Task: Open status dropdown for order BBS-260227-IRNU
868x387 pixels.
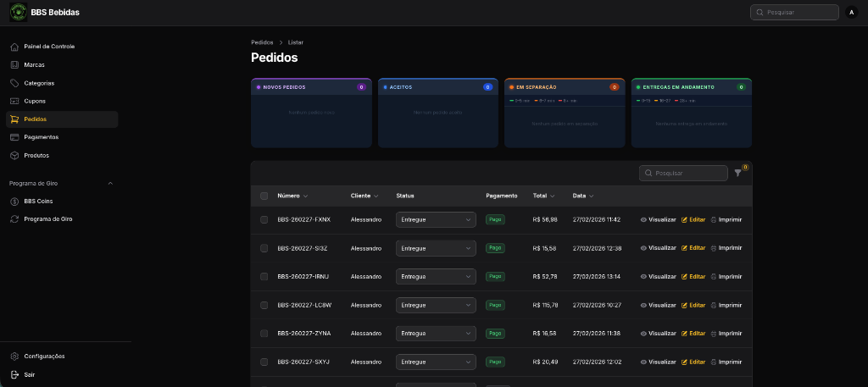Action: tap(436, 276)
